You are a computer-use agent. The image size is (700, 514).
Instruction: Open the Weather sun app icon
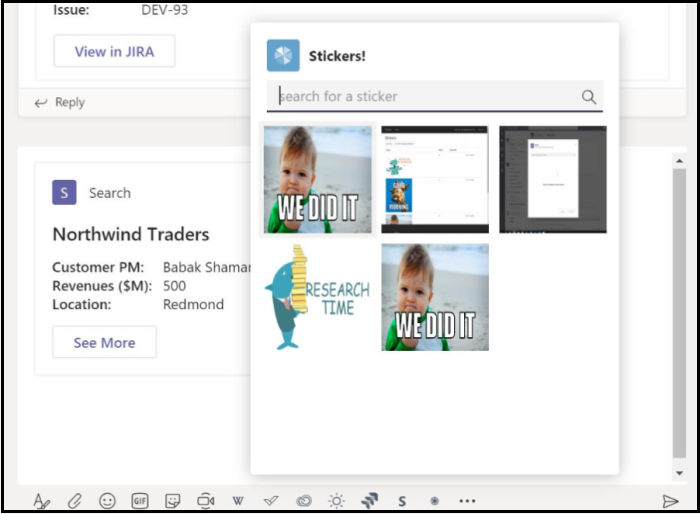tap(336, 501)
